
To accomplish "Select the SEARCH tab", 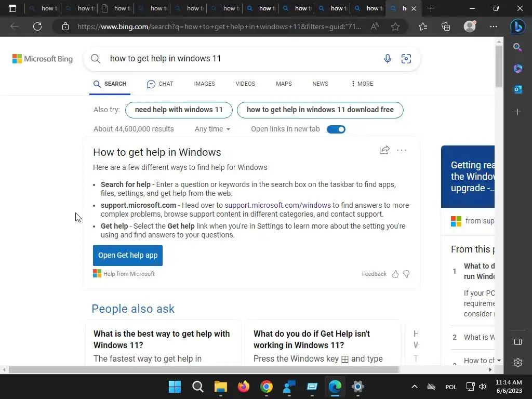I will [110, 84].
